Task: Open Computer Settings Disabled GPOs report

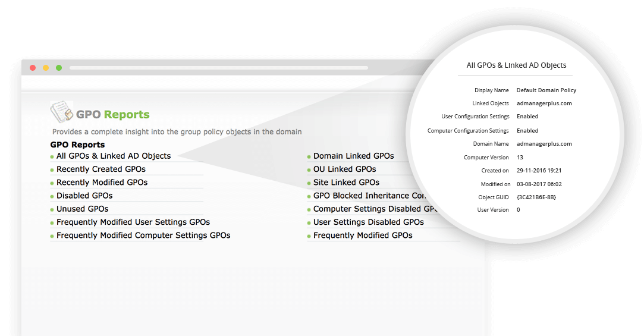Action: [x=375, y=209]
